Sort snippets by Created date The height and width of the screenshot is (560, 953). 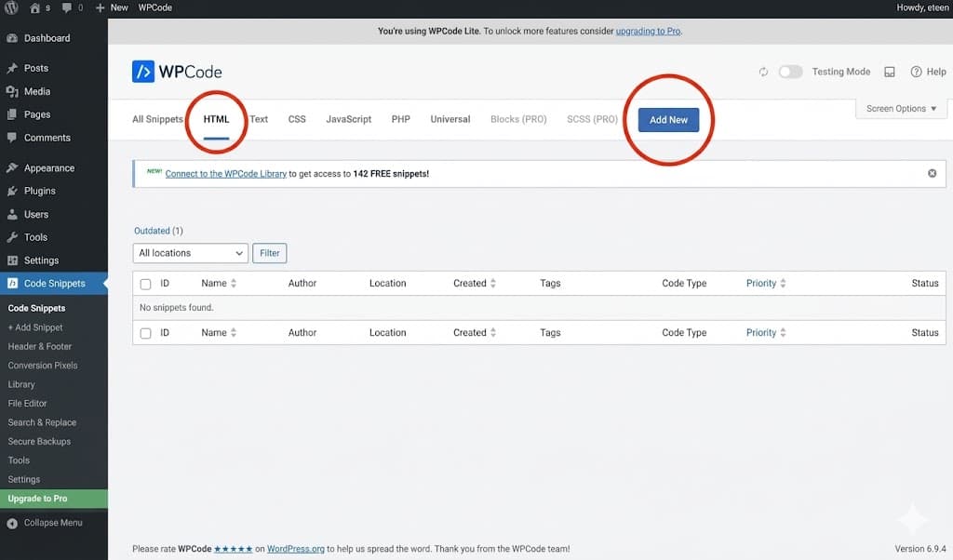[475, 283]
